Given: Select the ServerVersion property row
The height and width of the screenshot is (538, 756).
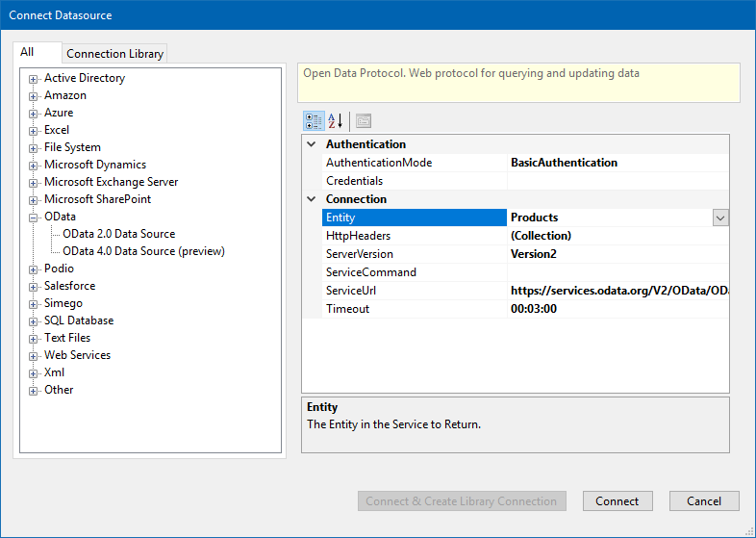Looking at the screenshot, I should tap(525, 254).
